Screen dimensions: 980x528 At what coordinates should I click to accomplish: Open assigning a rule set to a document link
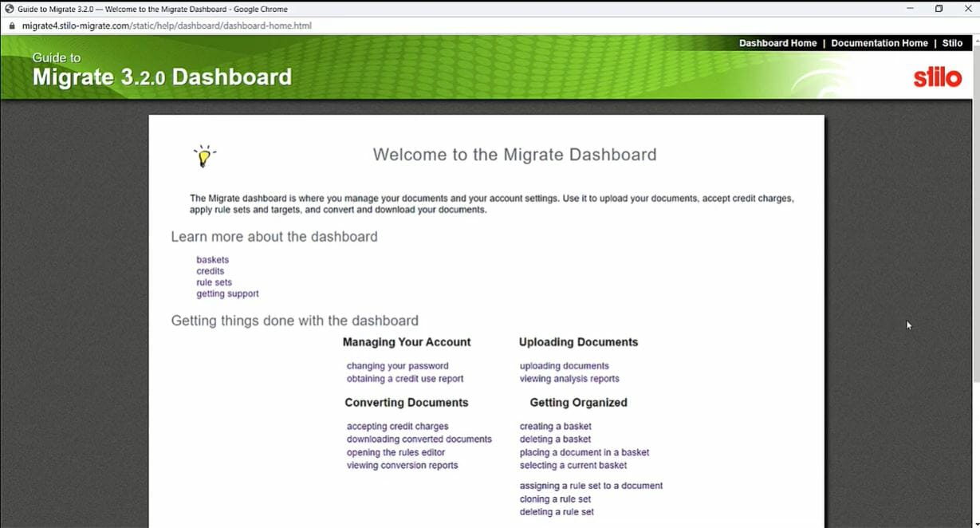[x=591, y=486]
